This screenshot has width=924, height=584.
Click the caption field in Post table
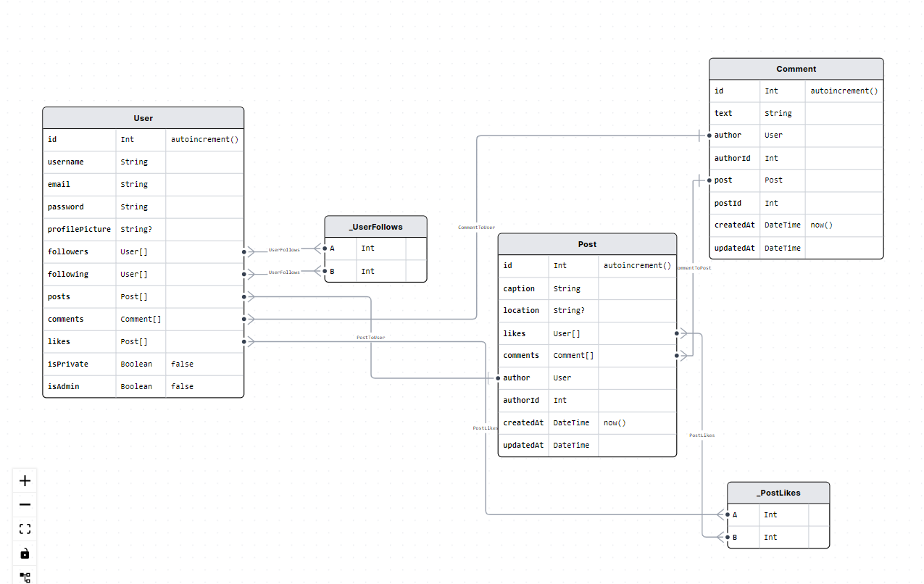click(519, 288)
